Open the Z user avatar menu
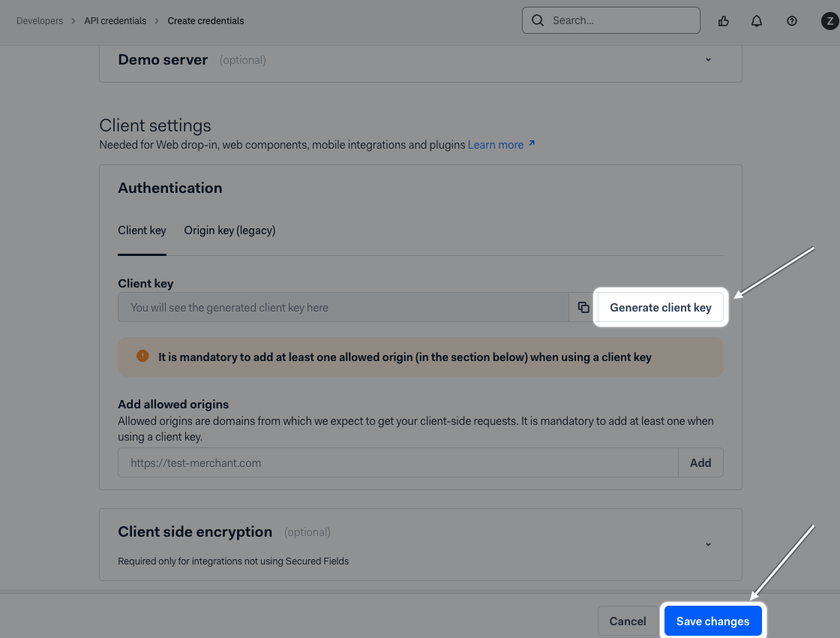The image size is (840, 638). (829, 21)
